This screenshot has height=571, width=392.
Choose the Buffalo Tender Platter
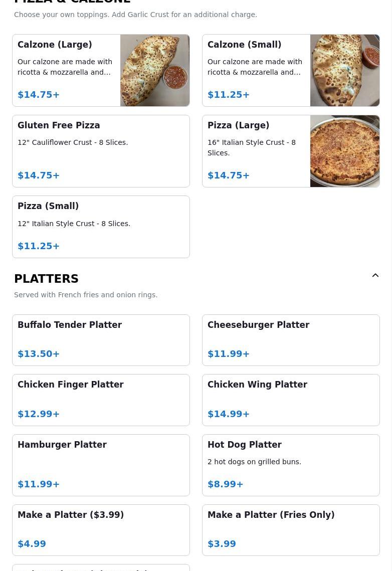(x=101, y=340)
